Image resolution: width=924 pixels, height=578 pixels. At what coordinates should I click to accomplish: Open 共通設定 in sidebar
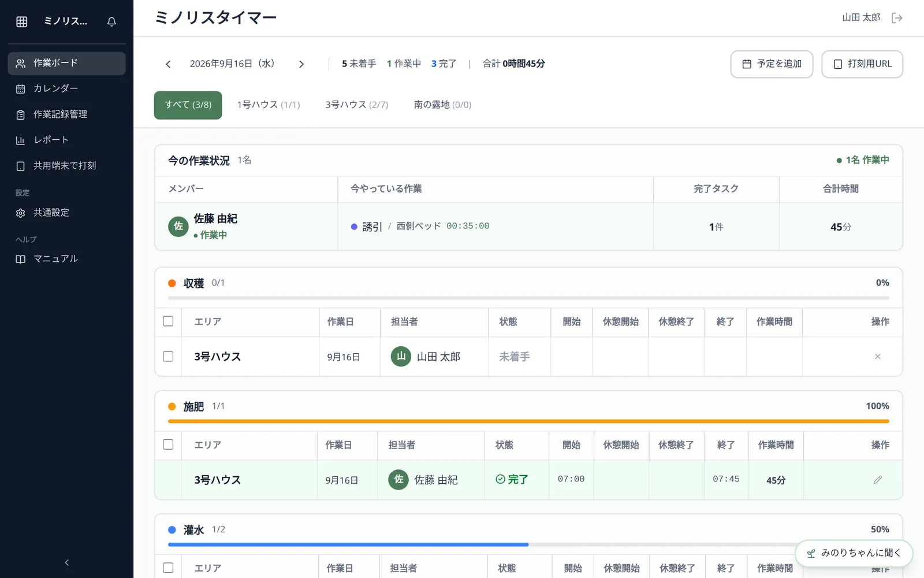coord(66,213)
